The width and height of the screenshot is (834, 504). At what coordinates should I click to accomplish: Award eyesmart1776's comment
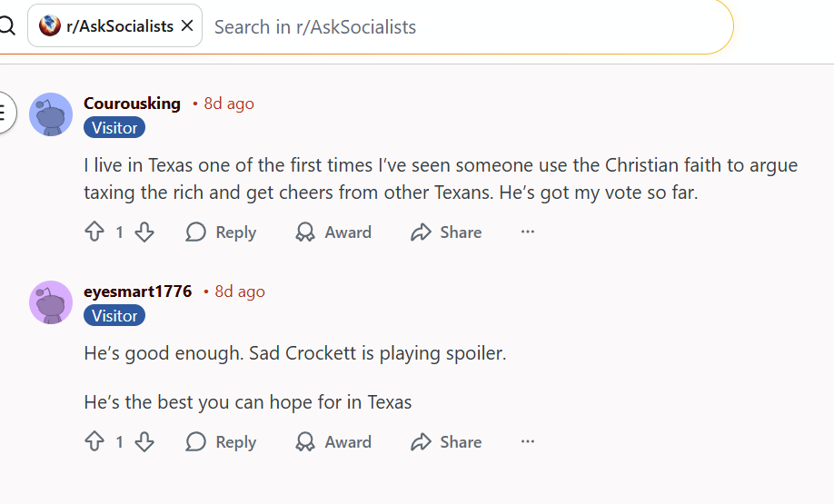(333, 442)
